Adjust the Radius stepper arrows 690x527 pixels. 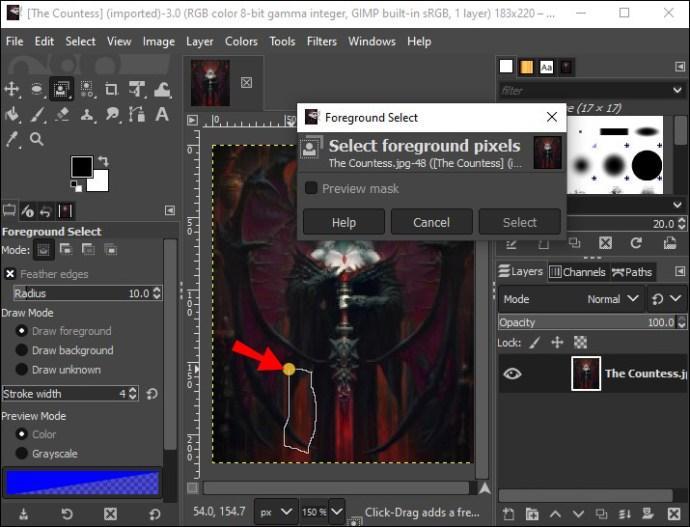(157, 293)
